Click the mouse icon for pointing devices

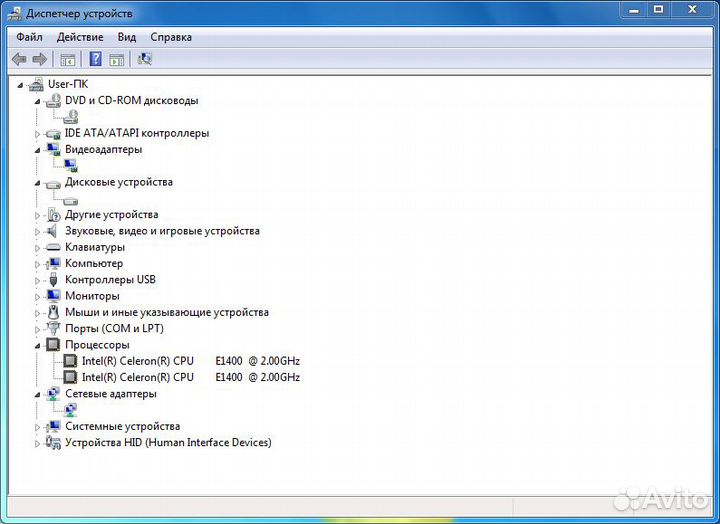tap(53, 312)
